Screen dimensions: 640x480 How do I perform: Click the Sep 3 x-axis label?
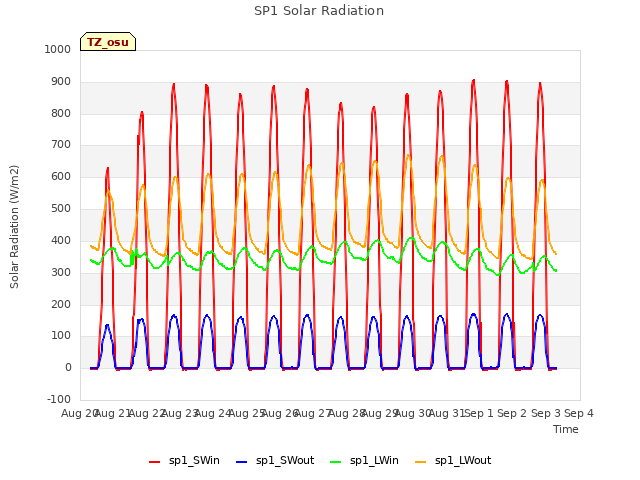click(546, 413)
